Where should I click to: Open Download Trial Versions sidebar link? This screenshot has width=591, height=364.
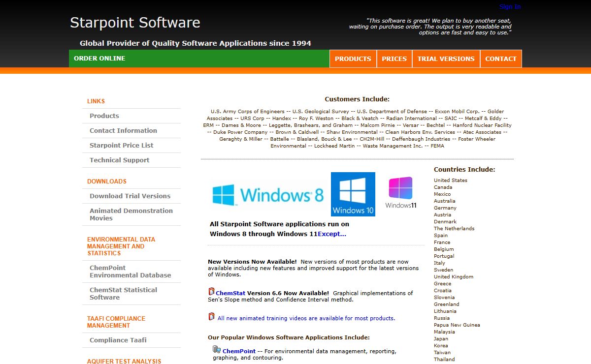130,196
